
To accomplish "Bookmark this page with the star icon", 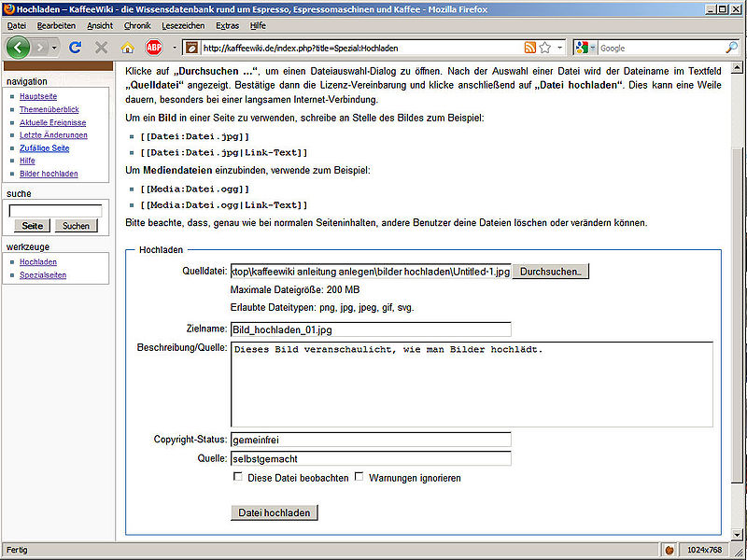I will pos(545,48).
